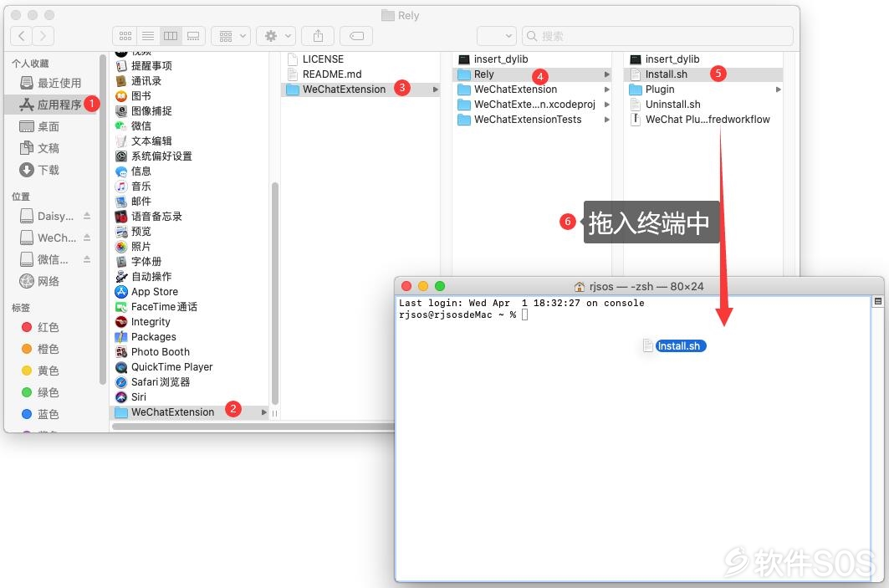The width and height of the screenshot is (889, 588).
Task: Switch Finder to gallery view
Action: tap(193, 36)
